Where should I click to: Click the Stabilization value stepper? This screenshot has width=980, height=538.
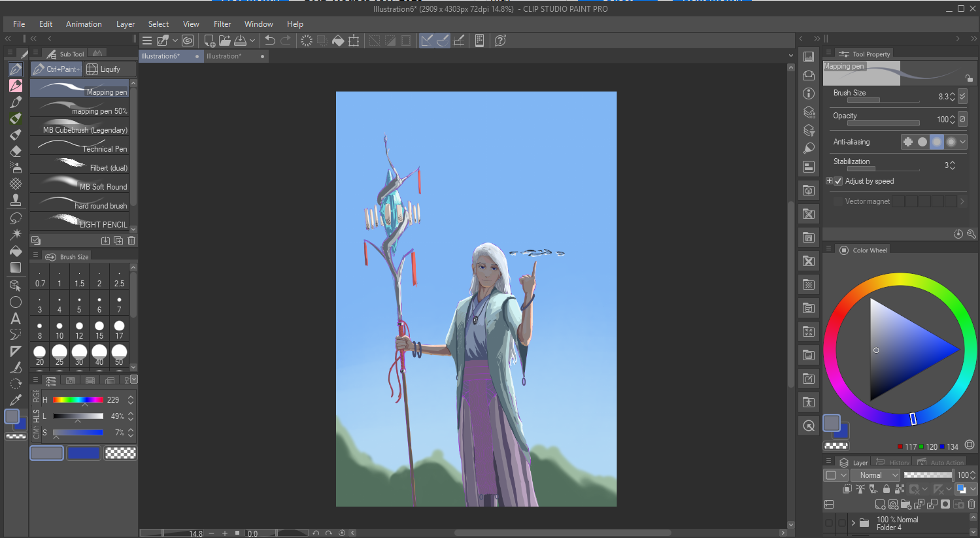click(x=953, y=165)
